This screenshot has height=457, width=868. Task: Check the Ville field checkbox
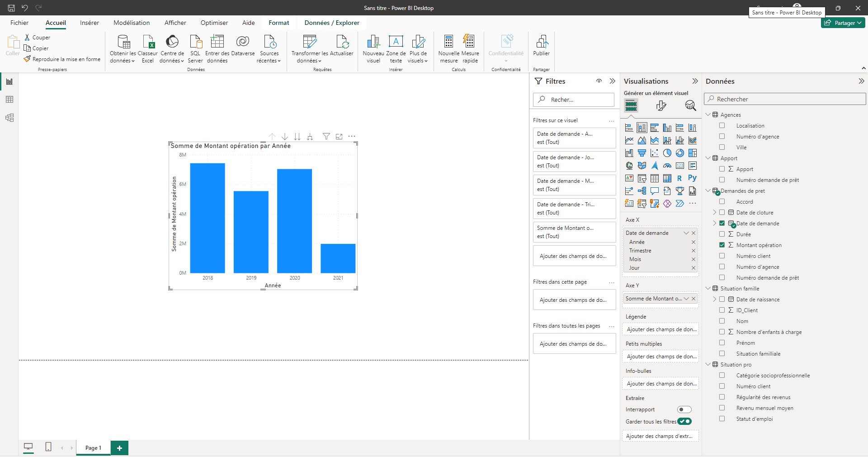pyautogui.click(x=722, y=147)
